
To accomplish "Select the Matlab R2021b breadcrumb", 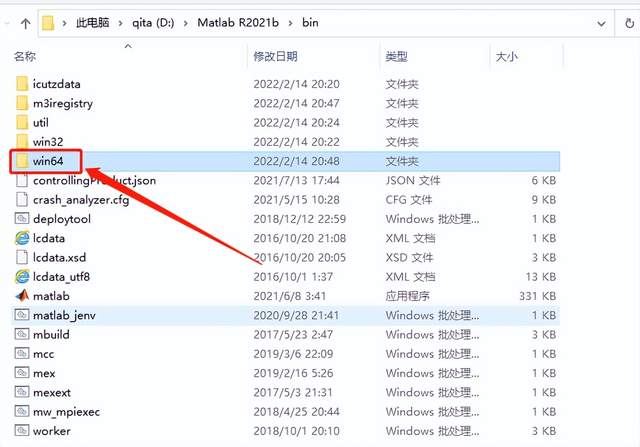I will coord(238,23).
